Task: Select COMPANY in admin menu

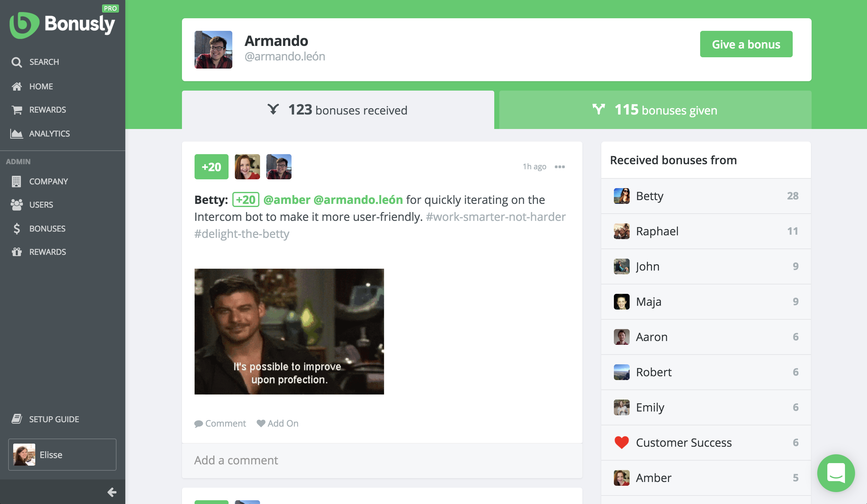Action: tap(48, 181)
